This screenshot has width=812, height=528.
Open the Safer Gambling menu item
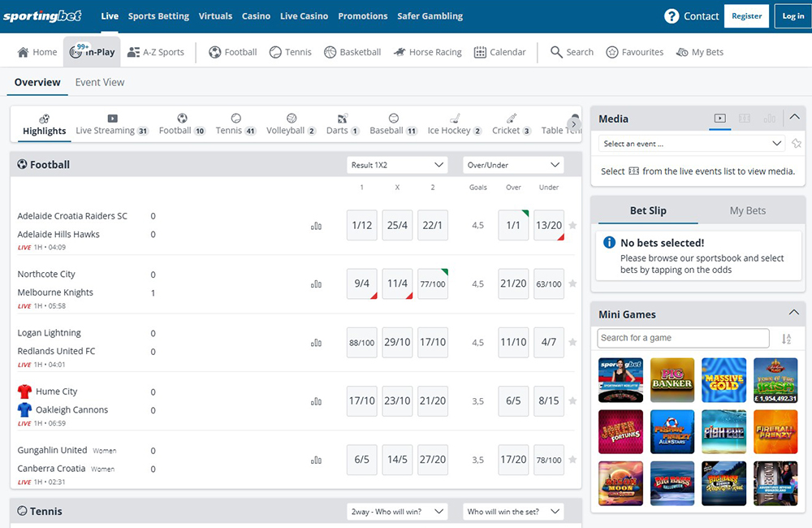tap(430, 16)
